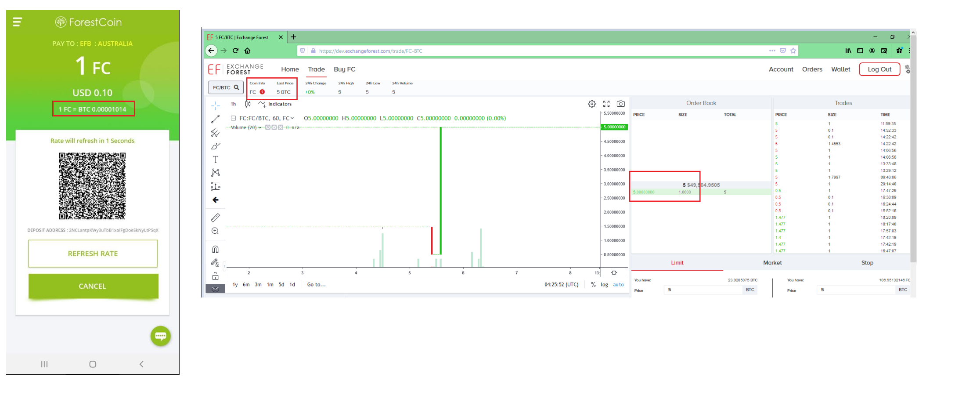980x399 pixels.
Task: Toggle auto scale on the chart
Action: click(x=619, y=285)
